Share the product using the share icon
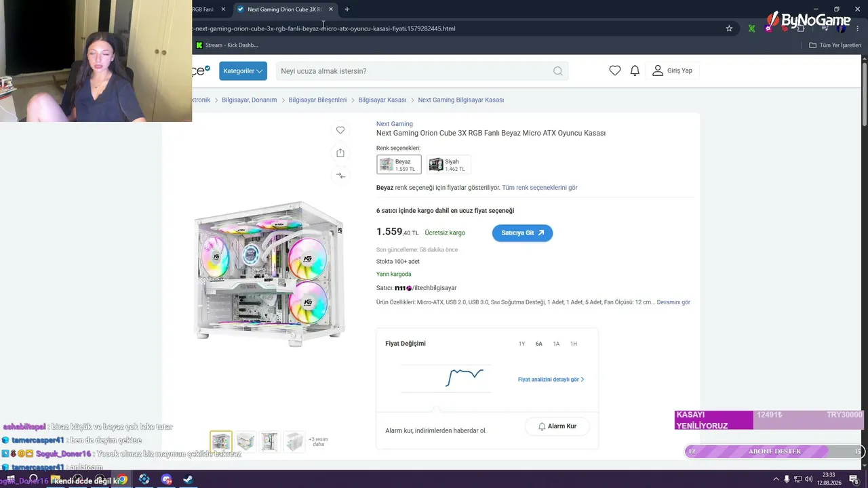 pos(340,153)
